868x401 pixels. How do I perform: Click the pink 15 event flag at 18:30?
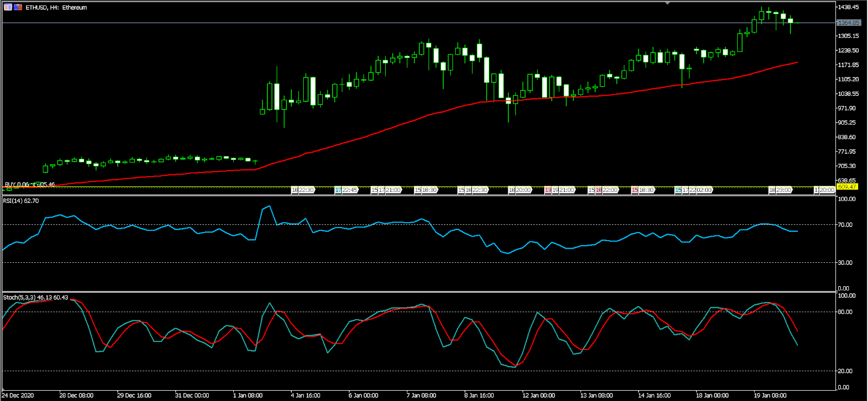[x=635, y=190]
